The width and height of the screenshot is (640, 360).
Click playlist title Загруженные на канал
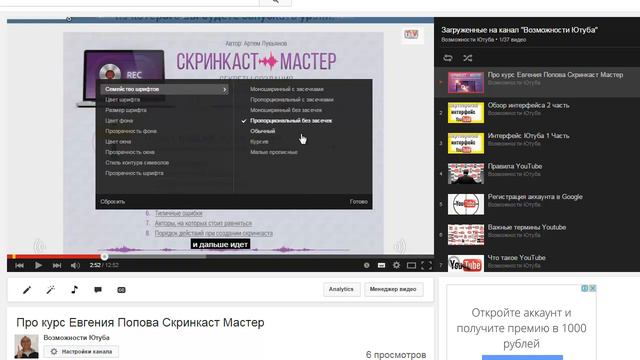pos(519,30)
